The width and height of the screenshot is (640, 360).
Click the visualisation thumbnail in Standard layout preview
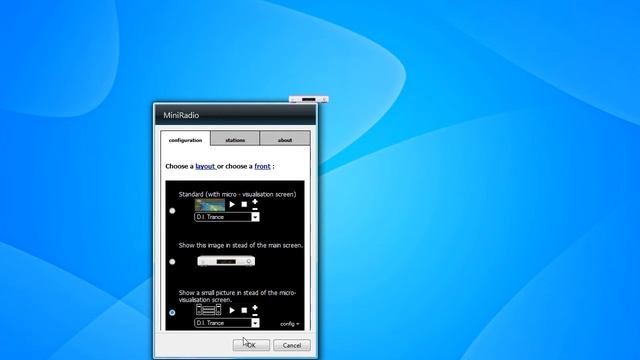[x=210, y=205]
